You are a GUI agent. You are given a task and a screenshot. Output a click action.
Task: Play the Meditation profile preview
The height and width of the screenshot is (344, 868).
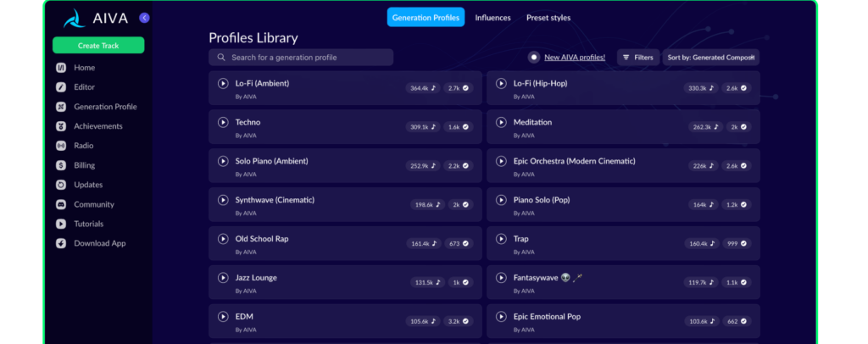pos(501,122)
